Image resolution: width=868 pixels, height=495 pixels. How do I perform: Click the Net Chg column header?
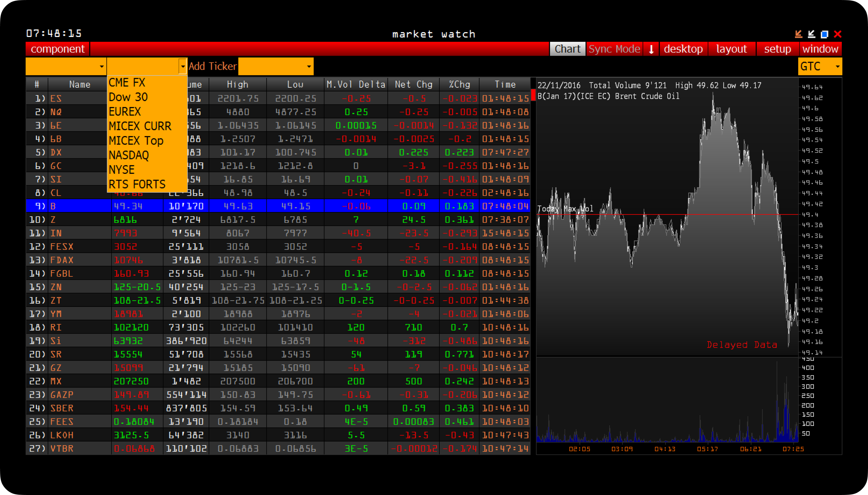(x=413, y=85)
